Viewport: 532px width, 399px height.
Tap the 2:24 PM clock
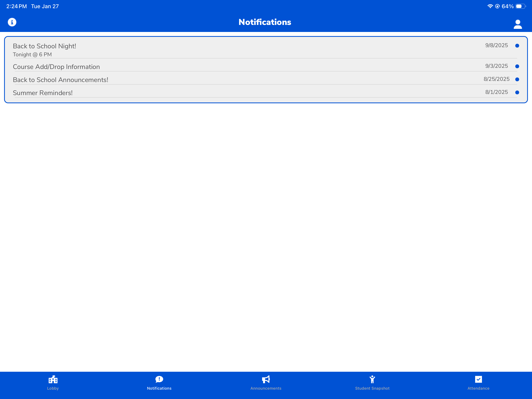click(16, 6)
